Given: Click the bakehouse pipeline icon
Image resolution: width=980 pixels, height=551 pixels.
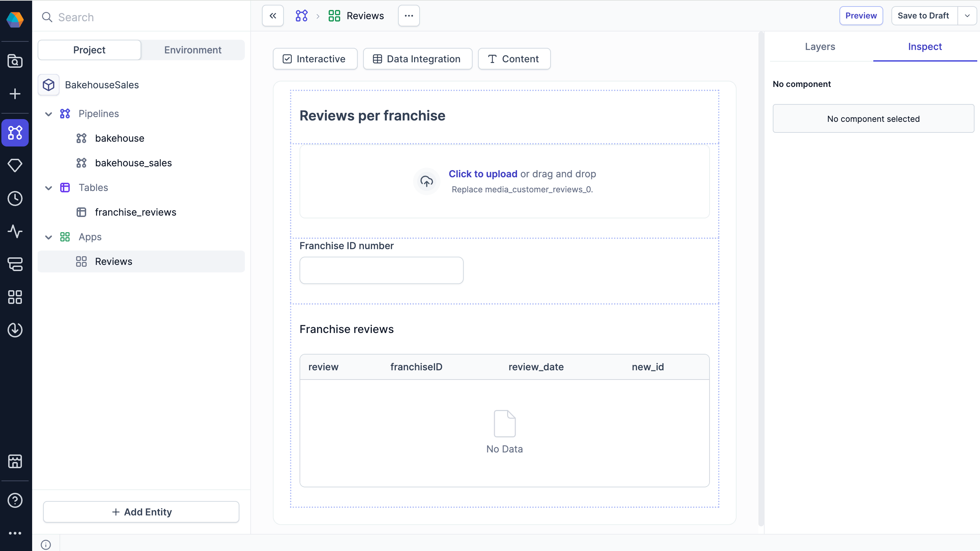Looking at the screenshot, I should (x=81, y=138).
